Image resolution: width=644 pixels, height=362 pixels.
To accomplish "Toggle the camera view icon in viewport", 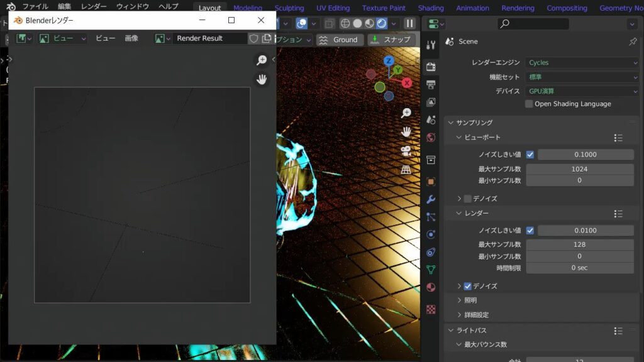I will point(406,151).
